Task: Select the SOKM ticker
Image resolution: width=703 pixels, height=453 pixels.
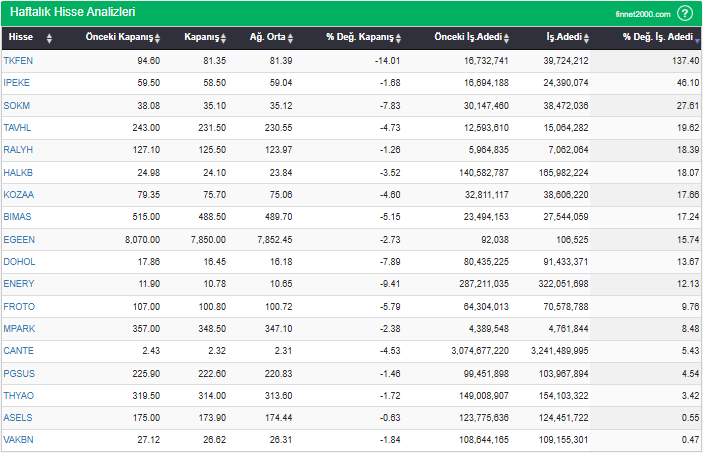Action: pos(17,105)
